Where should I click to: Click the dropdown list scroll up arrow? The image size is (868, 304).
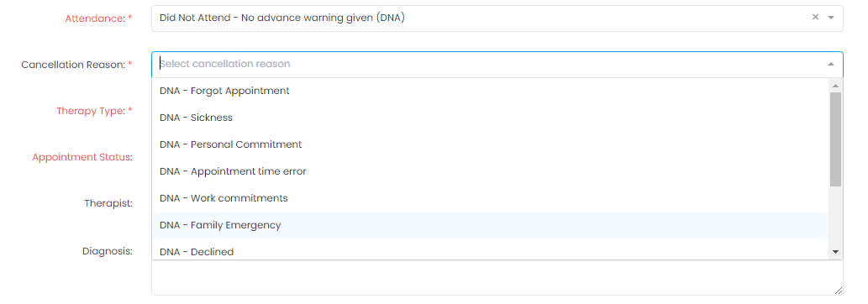[835, 86]
